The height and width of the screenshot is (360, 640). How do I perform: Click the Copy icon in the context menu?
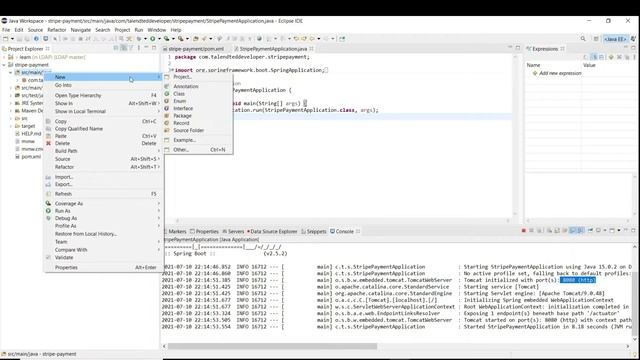pos(49,121)
